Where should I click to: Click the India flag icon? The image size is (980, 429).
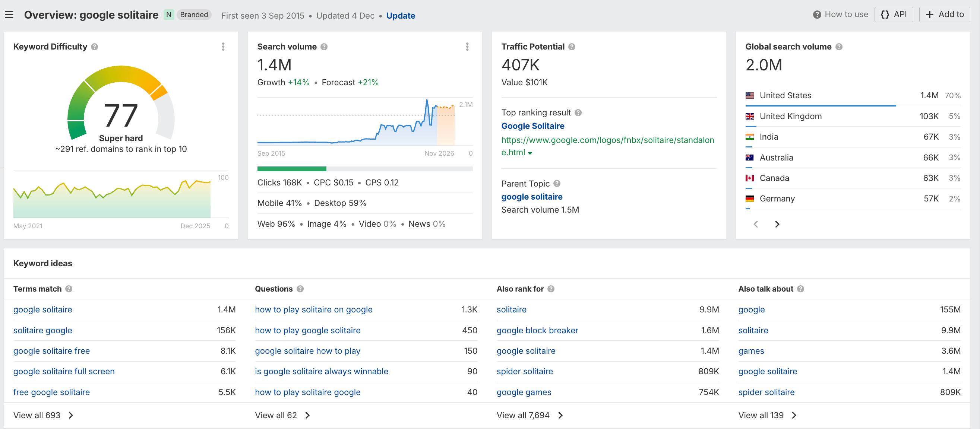pyautogui.click(x=749, y=137)
